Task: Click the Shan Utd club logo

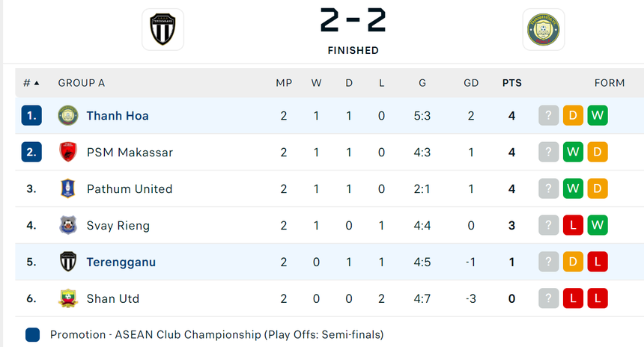Action: [x=68, y=299]
